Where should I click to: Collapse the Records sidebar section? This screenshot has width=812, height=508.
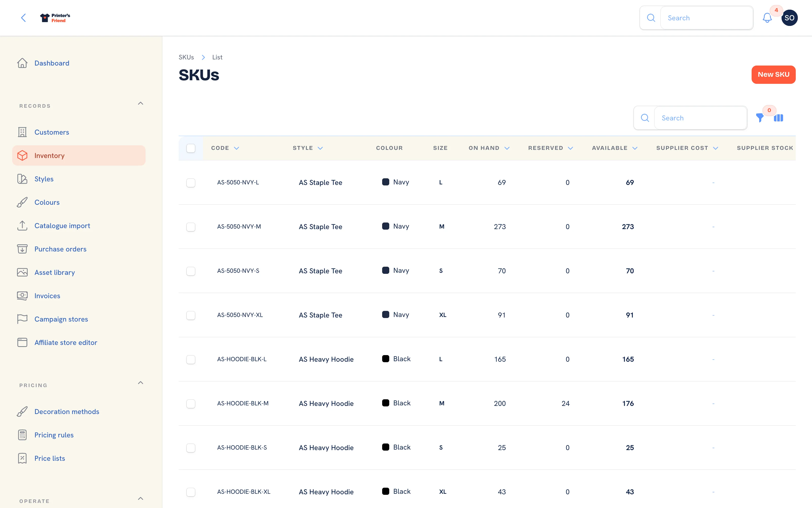click(141, 103)
